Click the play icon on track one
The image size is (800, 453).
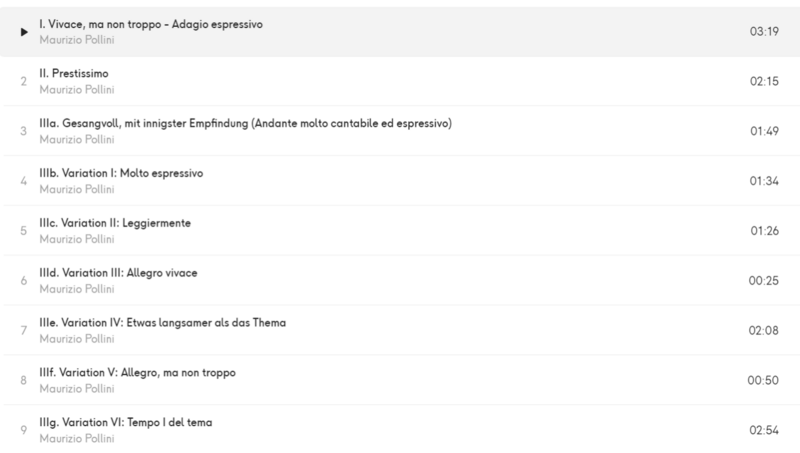[24, 32]
